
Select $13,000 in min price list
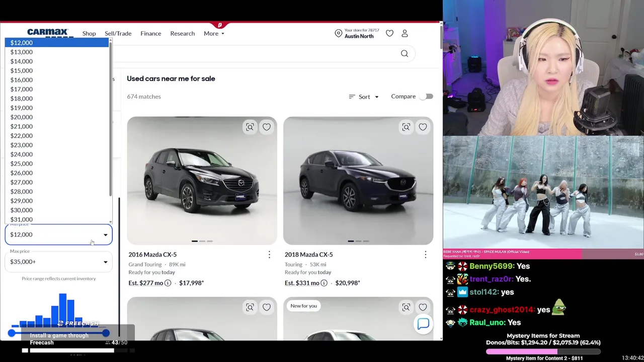pyautogui.click(x=56, y=52)
